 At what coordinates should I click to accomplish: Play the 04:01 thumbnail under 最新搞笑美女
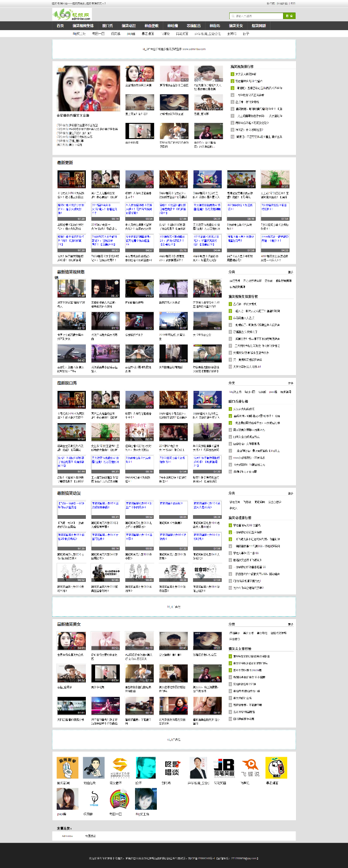tap(71, 641)
